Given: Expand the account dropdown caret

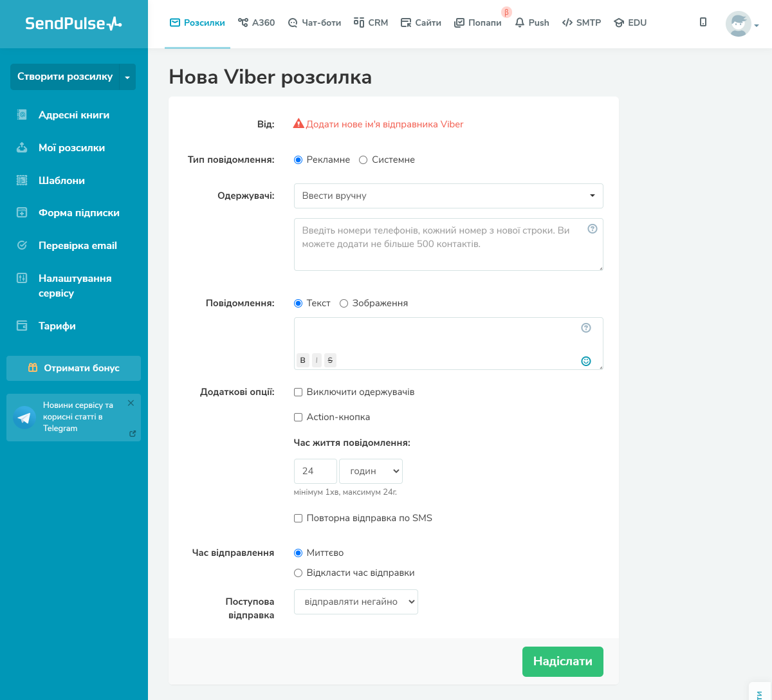Looking at the screenshot, I should [x=757, y=26].
